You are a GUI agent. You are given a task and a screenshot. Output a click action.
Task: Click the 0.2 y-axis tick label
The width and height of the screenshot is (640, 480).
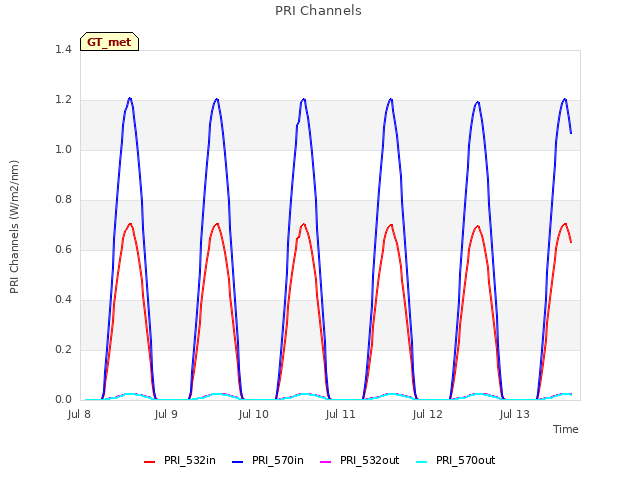coord(63,350)
